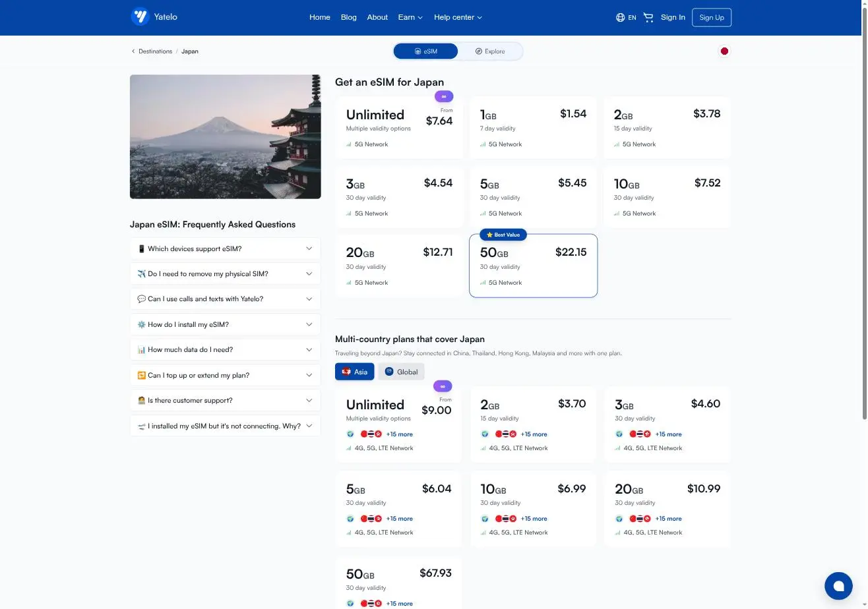The height and width of the screenshot is (609, 868).
Task: Expand 'Do I need to remove my physical SIM?'
Action: 225,274
